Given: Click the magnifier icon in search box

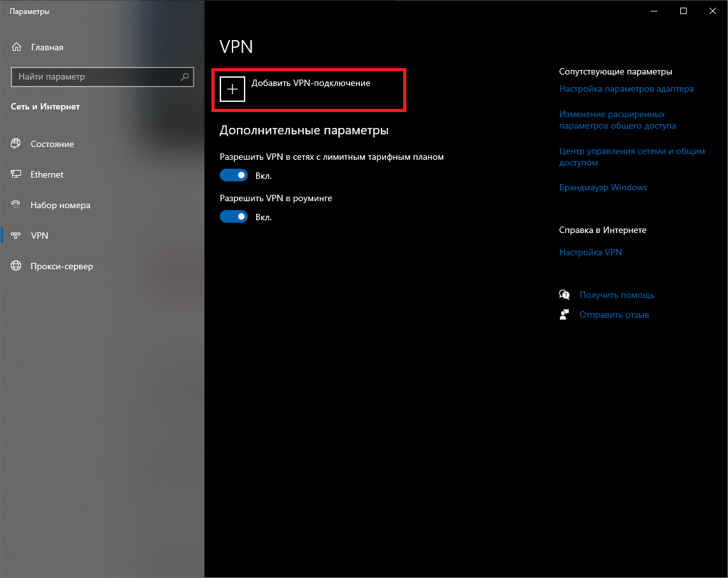Looking at the screenshot, I should [x=185, y=76].
